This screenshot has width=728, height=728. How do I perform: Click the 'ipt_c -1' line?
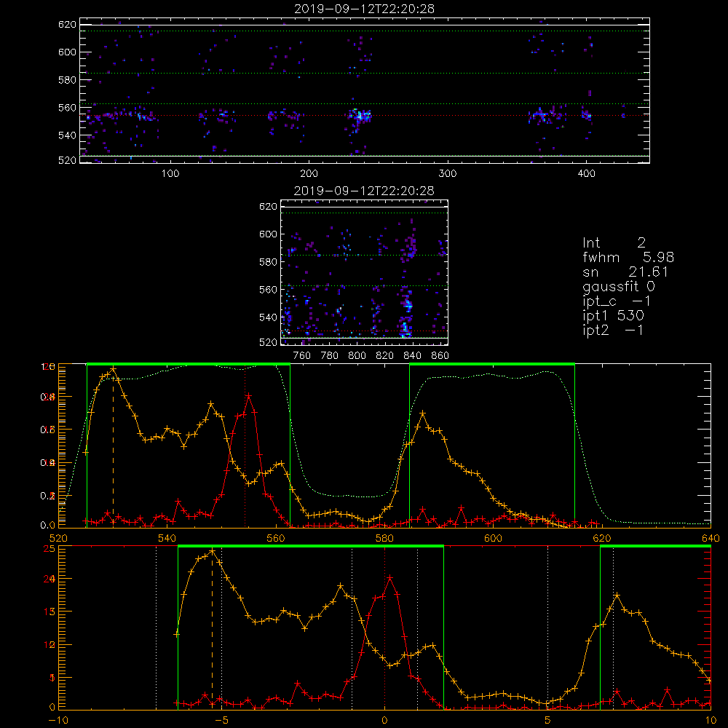coord(617,301)
